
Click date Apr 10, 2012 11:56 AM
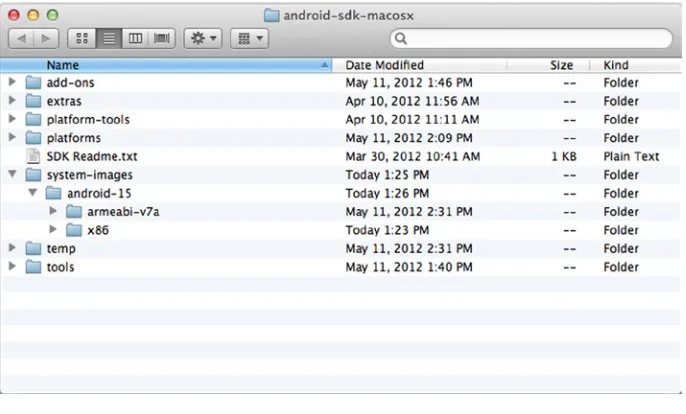click(412, 101)
